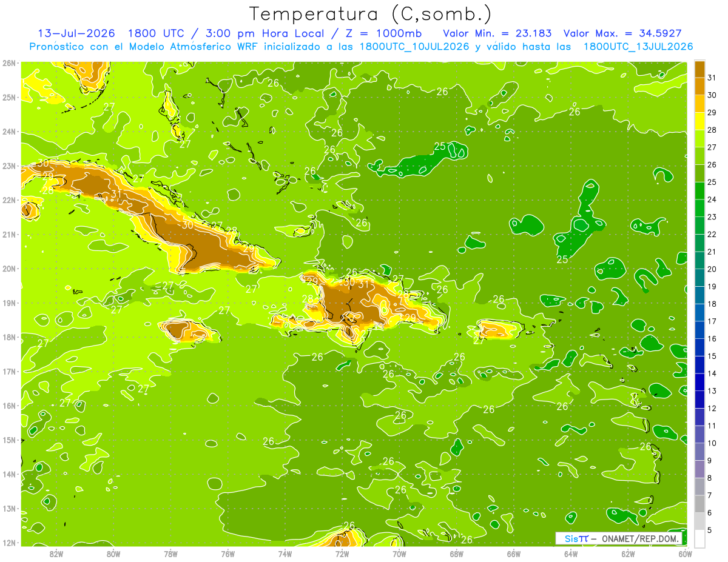Click the '31' label on the colorbar scale
Screen dimensions: 728x562
pyautogui.click(x=712, y=78)
